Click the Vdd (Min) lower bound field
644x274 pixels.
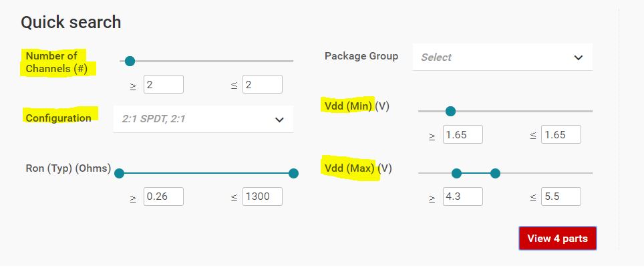[x=462, y=134]
